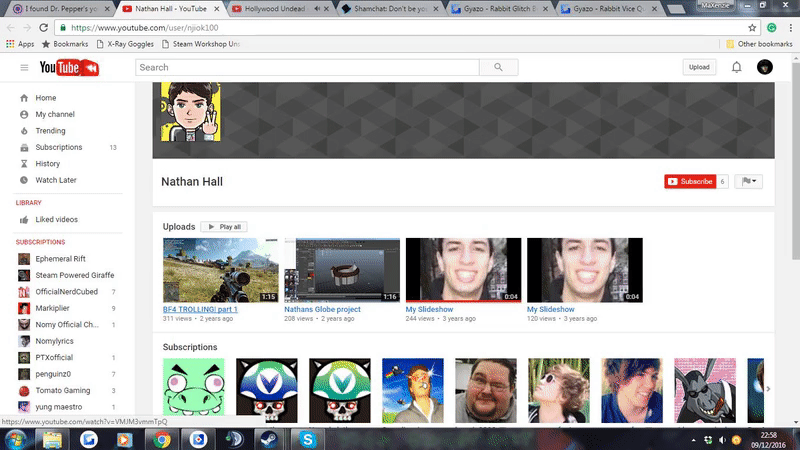Open the gray rabbit with cigar channel

(705, 390)
